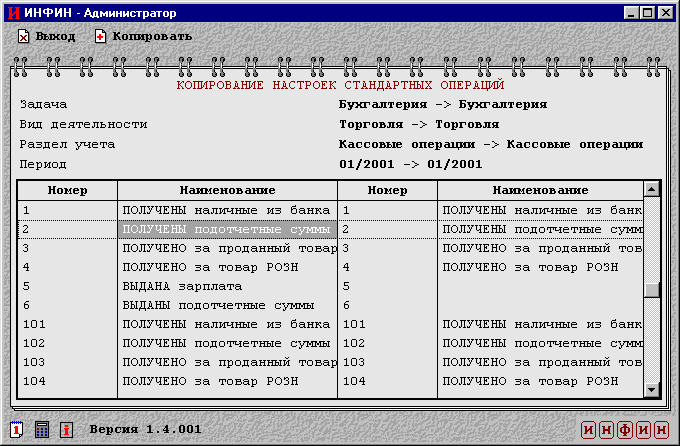This screenshot has width=680, height=446.
Task: Click the vertical scrollbar thumb
Action: point(652,290)
